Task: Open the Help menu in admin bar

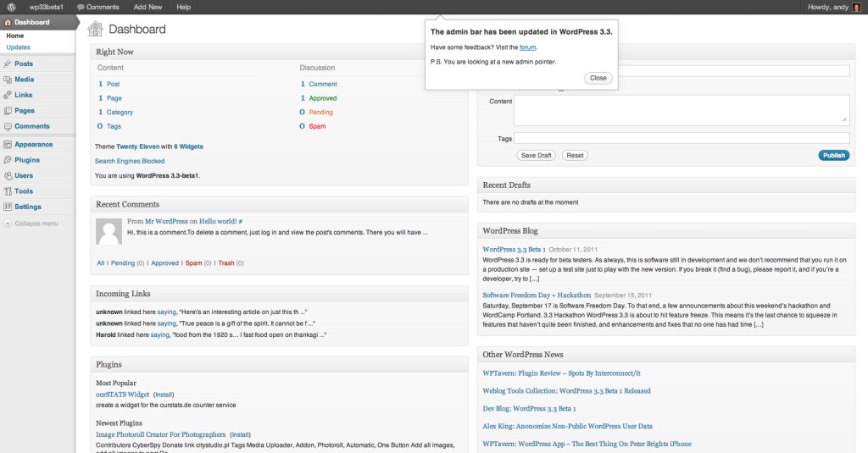Action: tap(183, 7)
